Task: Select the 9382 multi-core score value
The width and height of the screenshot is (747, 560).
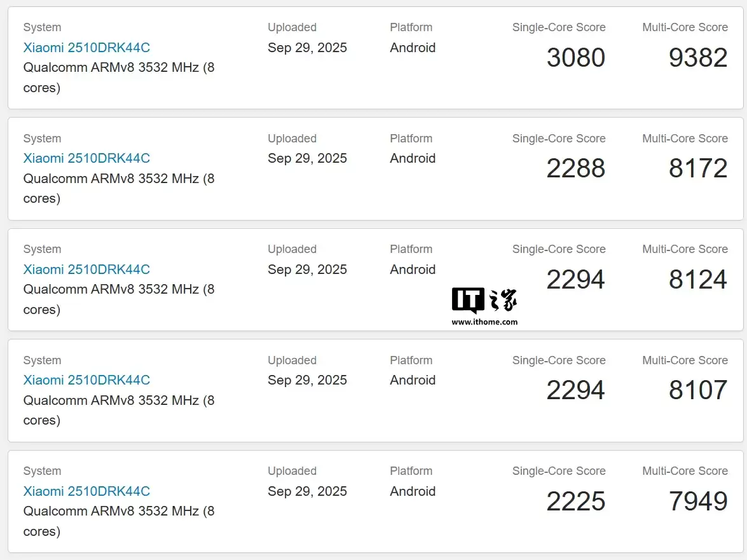Action: pyautogui.click(x=697, y=58)
